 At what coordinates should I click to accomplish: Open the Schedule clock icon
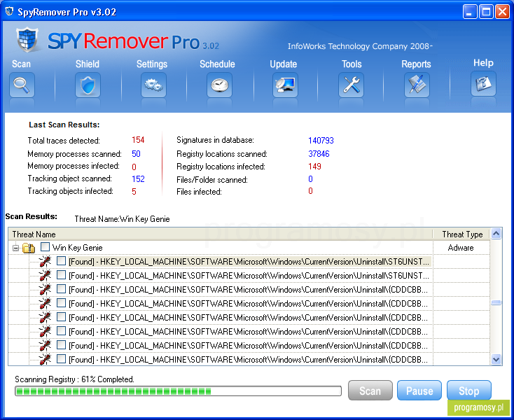tap(220, 85)
